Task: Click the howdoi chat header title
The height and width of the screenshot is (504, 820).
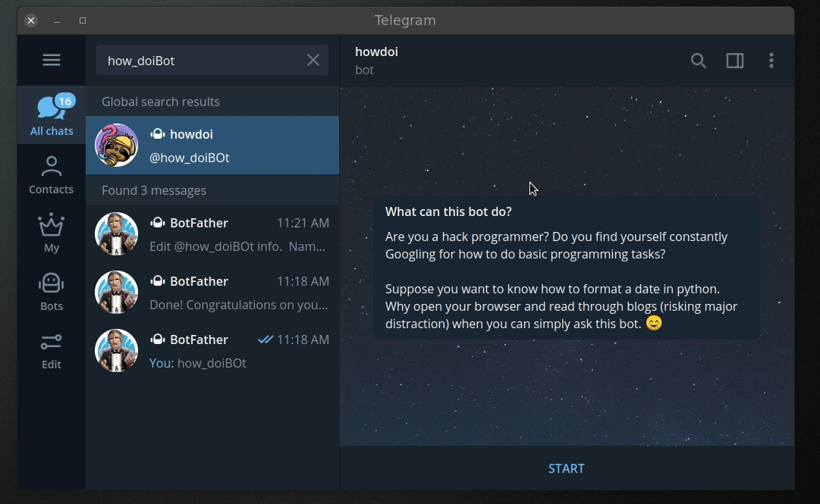Action: coord(376,52)
